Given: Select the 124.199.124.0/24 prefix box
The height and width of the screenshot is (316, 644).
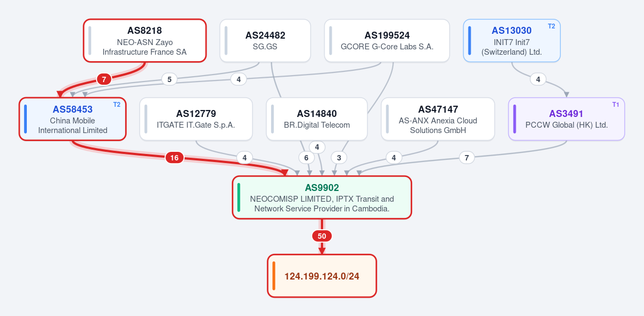Looking at the screenshot, I should (x=322, y=276).
